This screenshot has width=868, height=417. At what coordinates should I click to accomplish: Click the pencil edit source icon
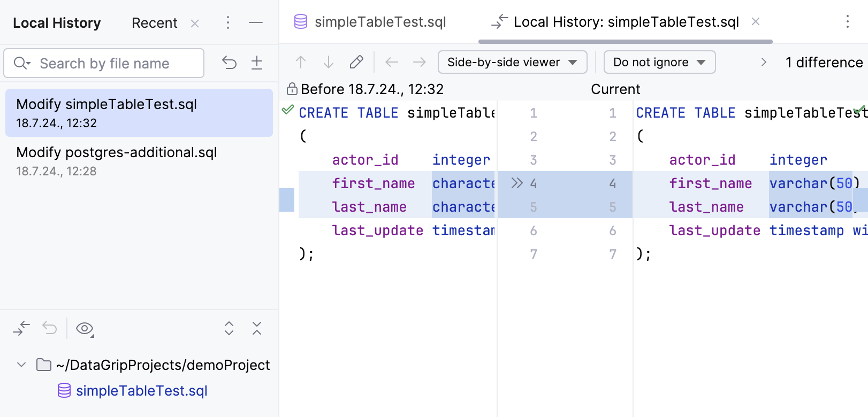tap(356, 63)
